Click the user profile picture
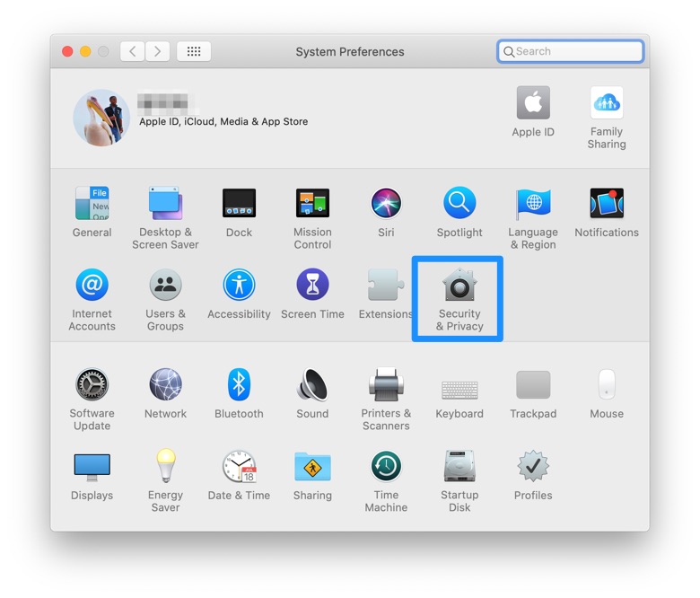Image resolution: width=700 pixels, height=598 pixels. click(x=101, y=117)
